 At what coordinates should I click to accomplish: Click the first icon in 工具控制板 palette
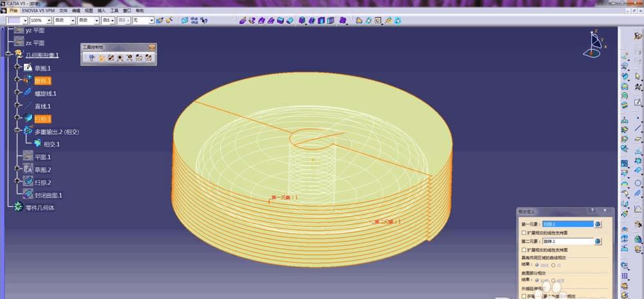[91, 58]
